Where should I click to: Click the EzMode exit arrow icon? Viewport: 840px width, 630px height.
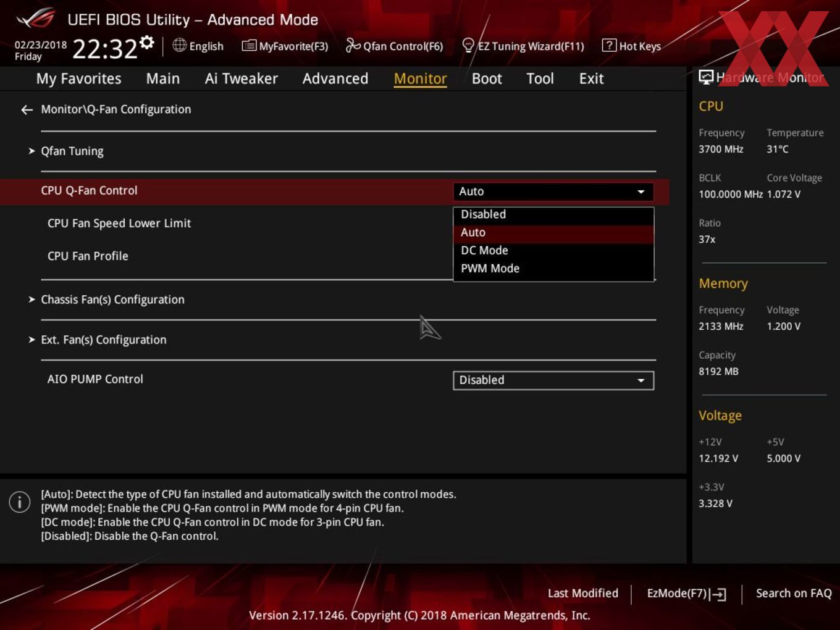point(718,594)
